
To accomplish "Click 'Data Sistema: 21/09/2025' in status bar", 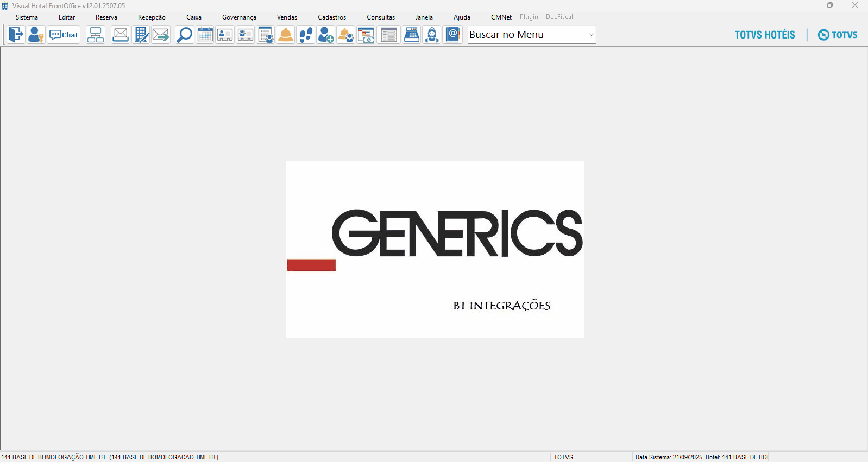I will click(x=669, y=457).
